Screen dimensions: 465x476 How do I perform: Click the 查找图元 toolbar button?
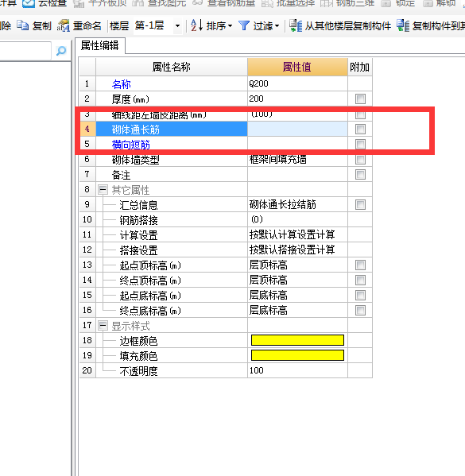tap(159, 3)
